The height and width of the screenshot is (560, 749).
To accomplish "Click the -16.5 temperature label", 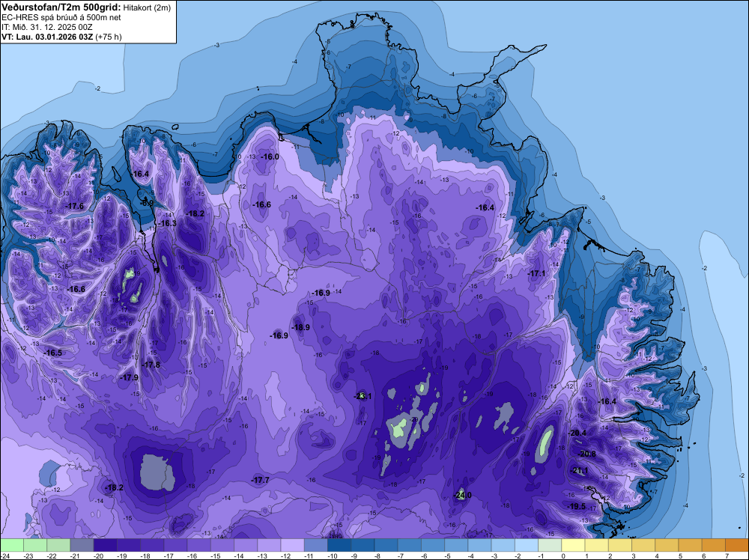I will pyautogui.click(x=52, y=353).
